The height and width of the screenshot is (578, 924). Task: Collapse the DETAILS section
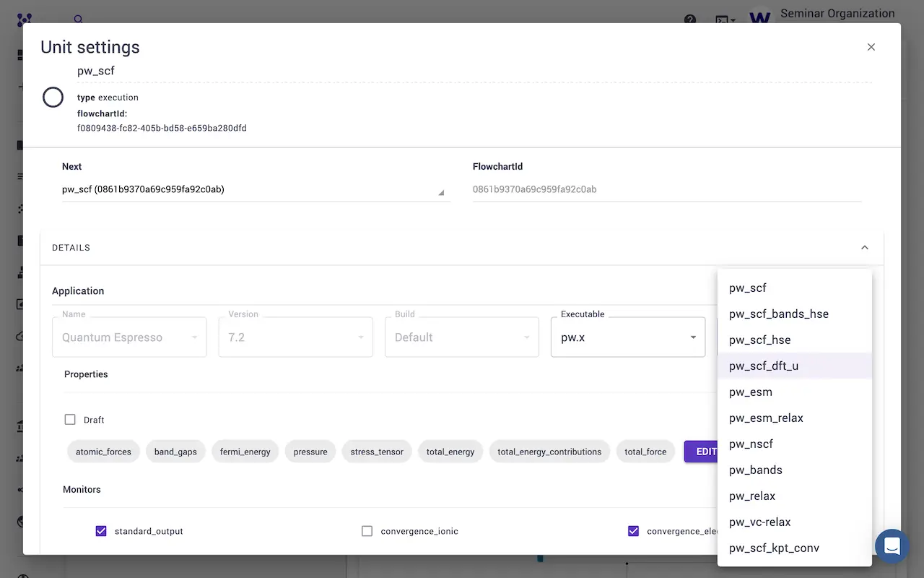(x=864, y=248)
